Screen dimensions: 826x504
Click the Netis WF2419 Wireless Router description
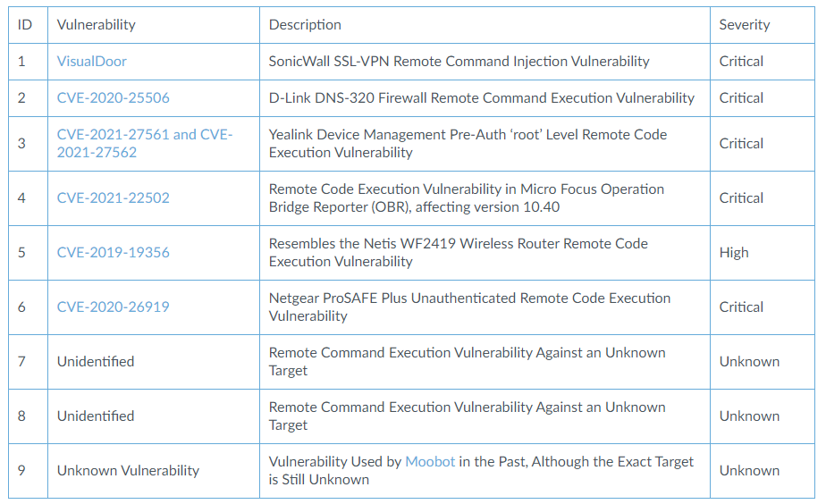459,252
